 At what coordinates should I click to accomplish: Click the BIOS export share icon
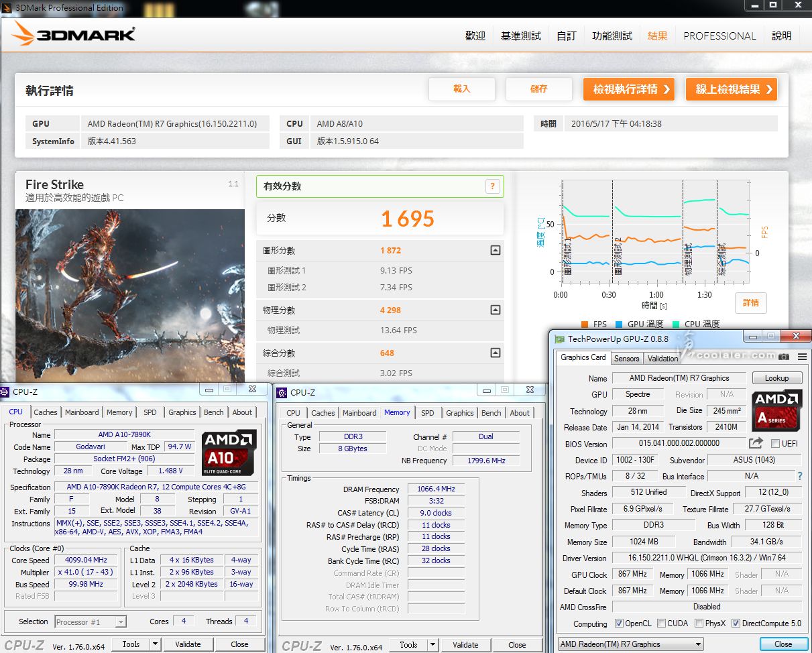[x=756, y=443]
